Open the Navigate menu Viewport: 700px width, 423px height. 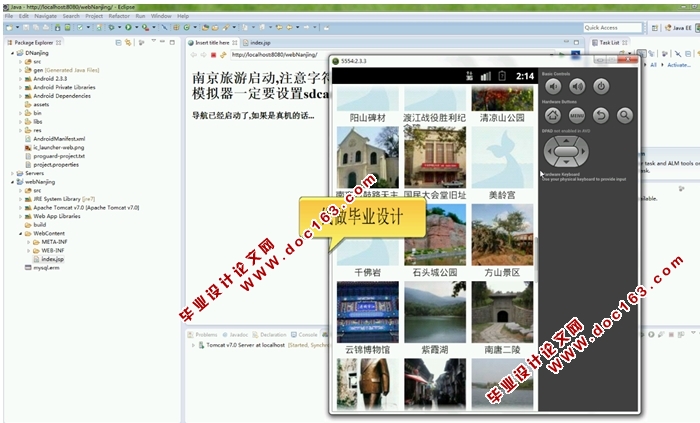(x=46, y=16)
